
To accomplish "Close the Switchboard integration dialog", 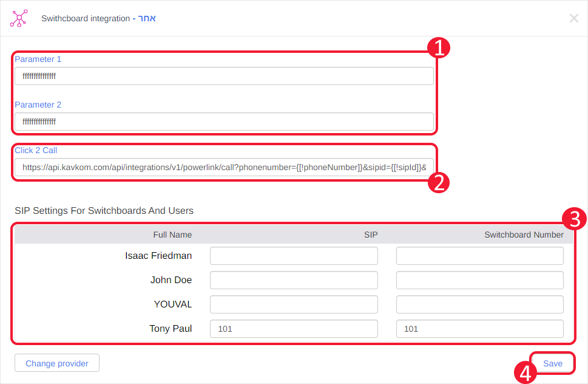I will [573, 18].
